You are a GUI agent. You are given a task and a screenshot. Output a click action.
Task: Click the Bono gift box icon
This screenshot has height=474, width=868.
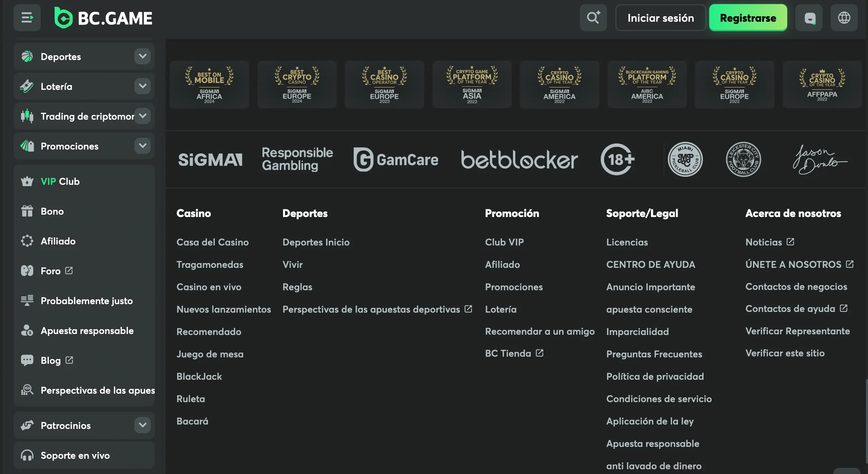27,211
